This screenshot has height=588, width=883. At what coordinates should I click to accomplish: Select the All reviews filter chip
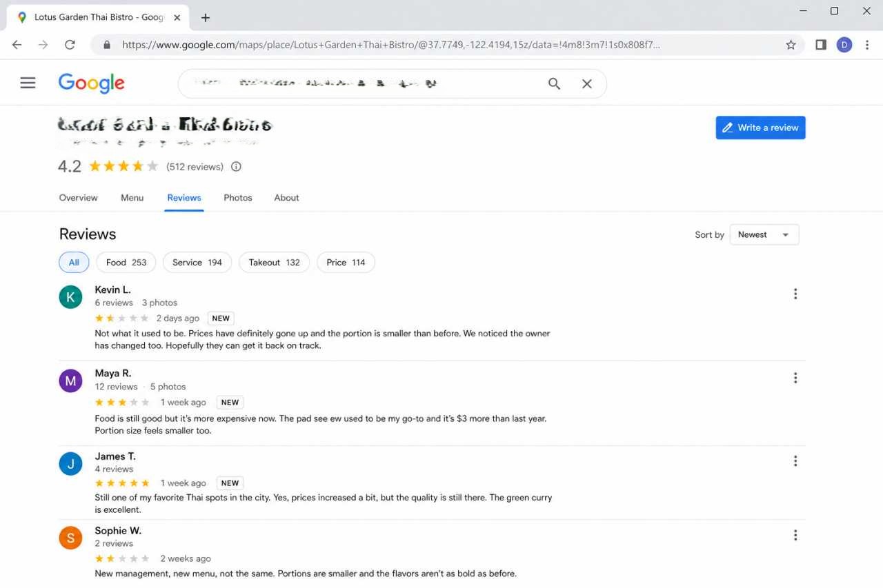click(74, 263)
